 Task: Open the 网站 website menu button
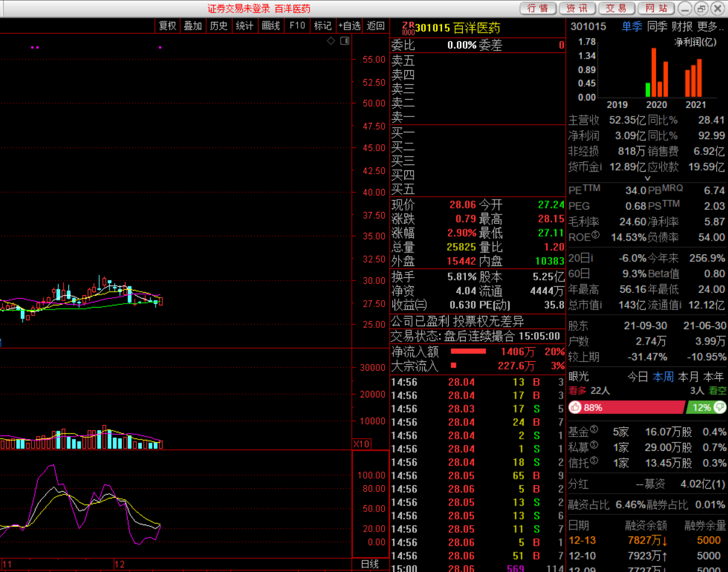click(656, 8)
